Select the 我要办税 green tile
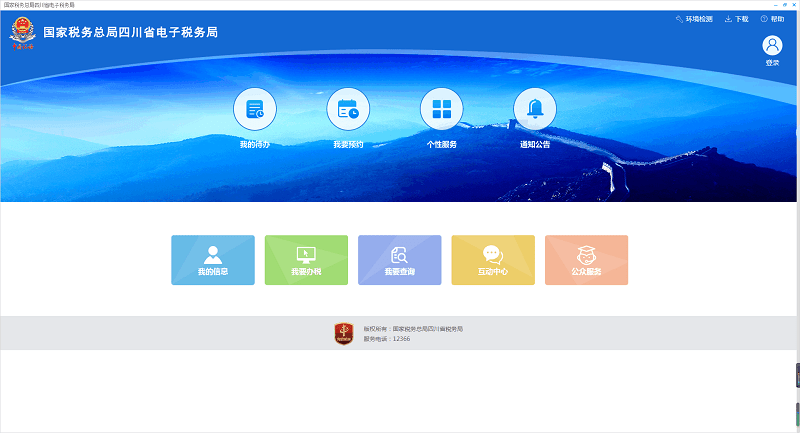Viewport: 800px width, 433px height. coord(306,260)
